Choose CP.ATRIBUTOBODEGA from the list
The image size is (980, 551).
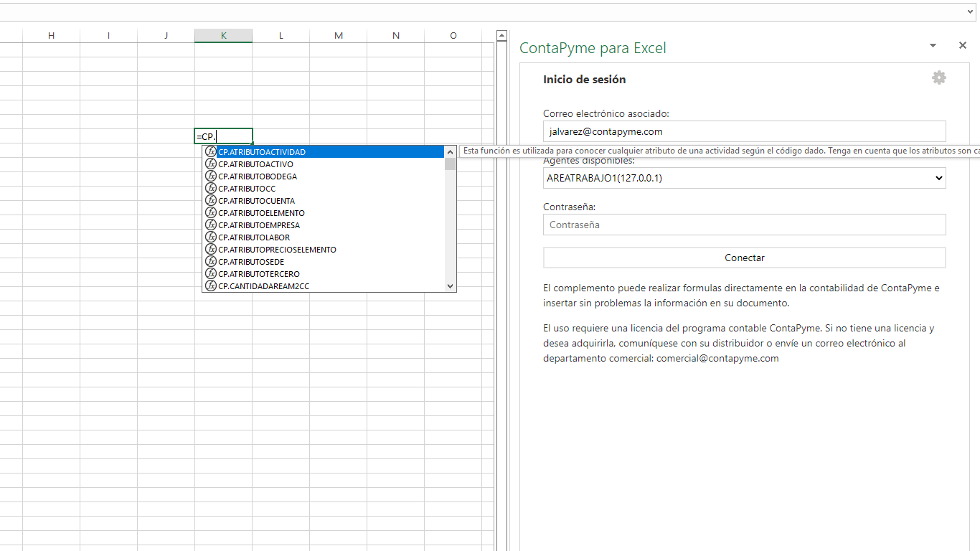click(324, 176)
